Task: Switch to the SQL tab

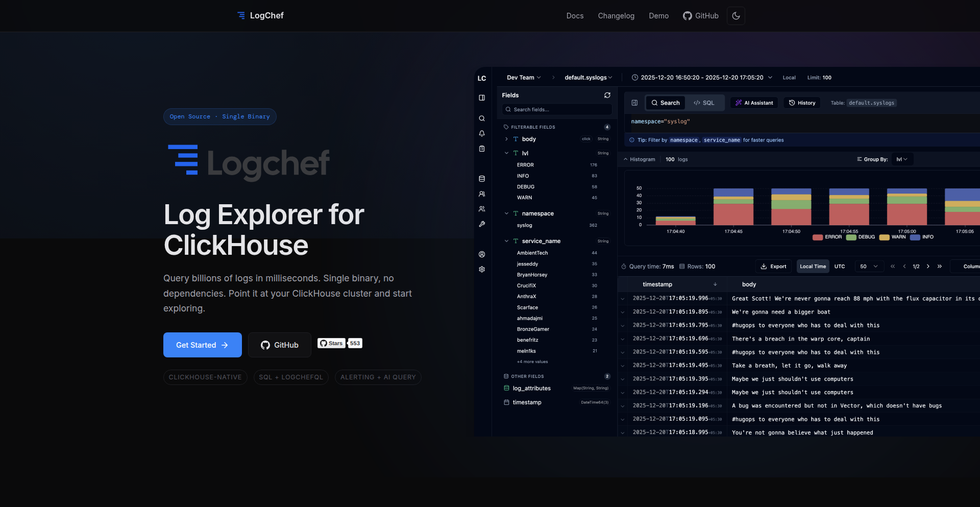Action: (704, 103)
